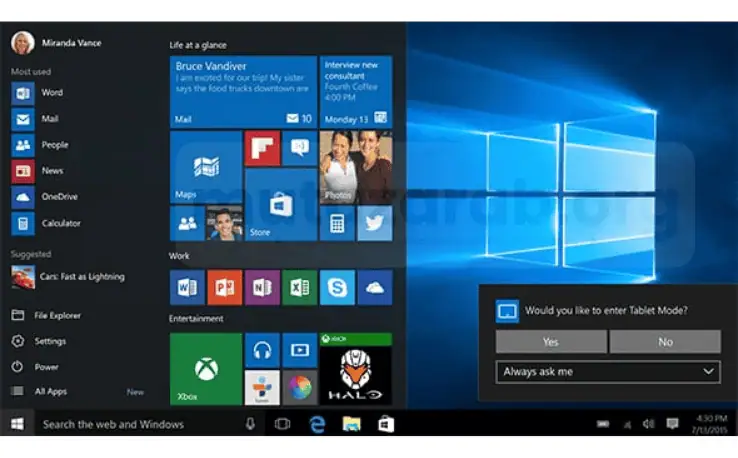Launch People from the Most used list
Image resolution: width=738 pixels, height=458 pixels.
(x=40, y=145)
